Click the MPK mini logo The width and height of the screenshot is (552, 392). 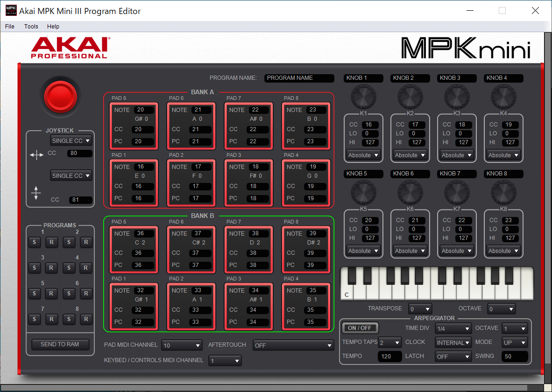click(x=466, y=47)
